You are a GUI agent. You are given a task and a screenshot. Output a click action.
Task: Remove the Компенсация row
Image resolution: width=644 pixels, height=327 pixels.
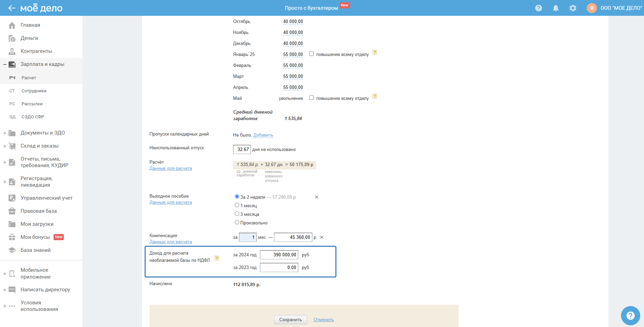pos(322,237)
